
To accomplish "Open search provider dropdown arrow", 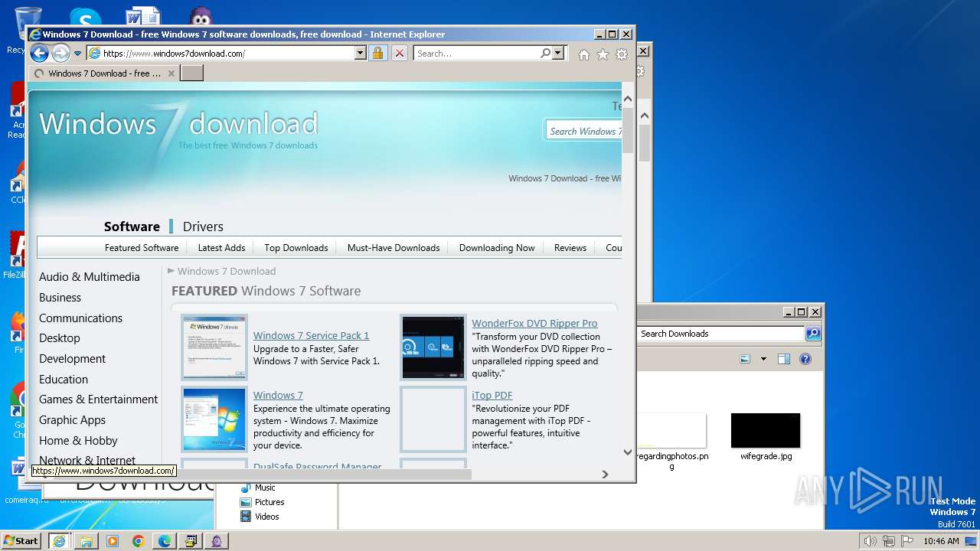I will 558,54.
